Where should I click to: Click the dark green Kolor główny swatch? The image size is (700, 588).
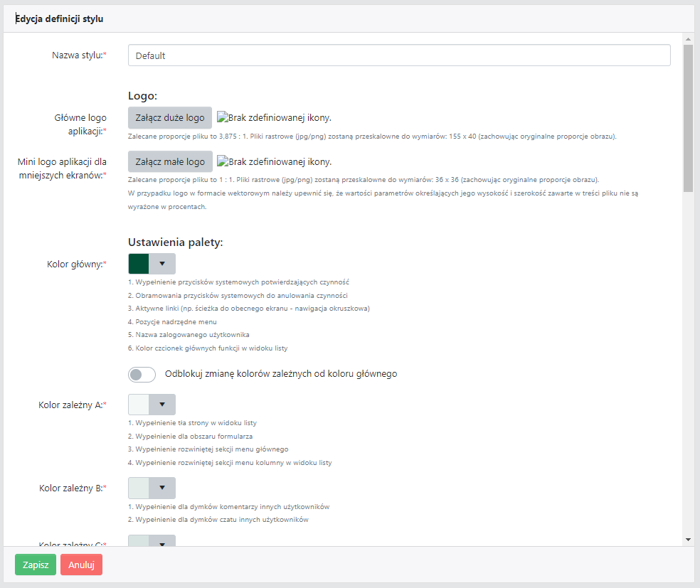[x=139, y=264]
